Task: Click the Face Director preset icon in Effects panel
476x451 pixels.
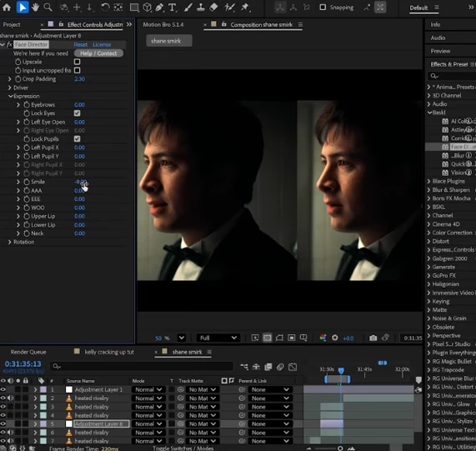Action: (445, 147)
